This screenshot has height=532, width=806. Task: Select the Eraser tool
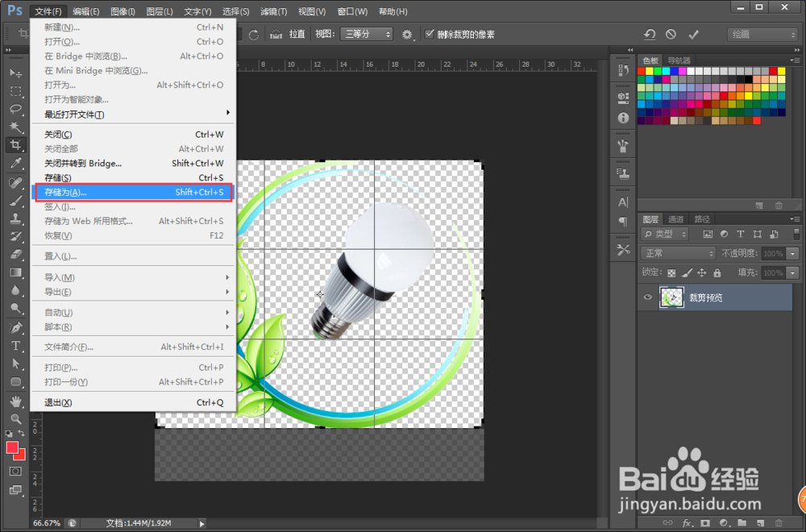tap(15, 255)
